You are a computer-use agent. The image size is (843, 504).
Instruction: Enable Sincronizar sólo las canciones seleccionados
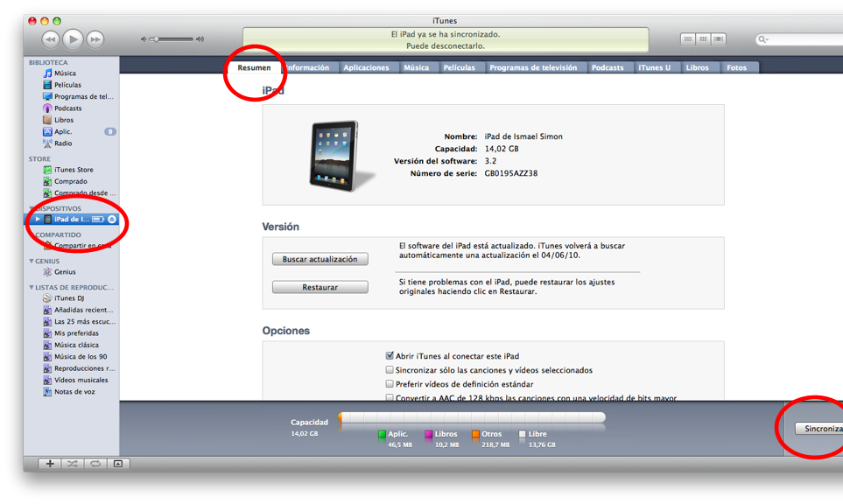pyautogui.click(x=390, y=369)
